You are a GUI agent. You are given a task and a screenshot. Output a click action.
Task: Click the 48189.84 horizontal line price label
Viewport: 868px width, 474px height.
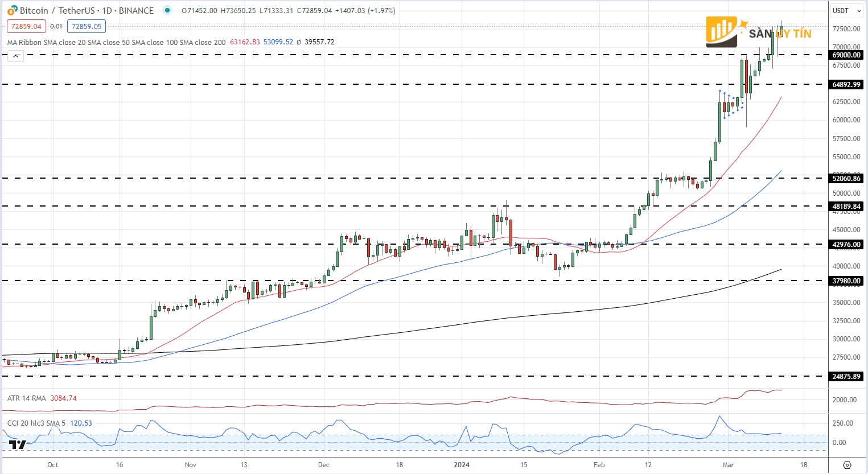[846, 207]
